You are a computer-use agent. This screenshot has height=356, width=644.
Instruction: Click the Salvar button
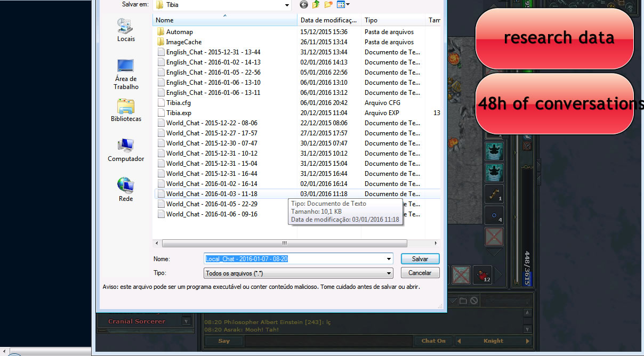420,259
